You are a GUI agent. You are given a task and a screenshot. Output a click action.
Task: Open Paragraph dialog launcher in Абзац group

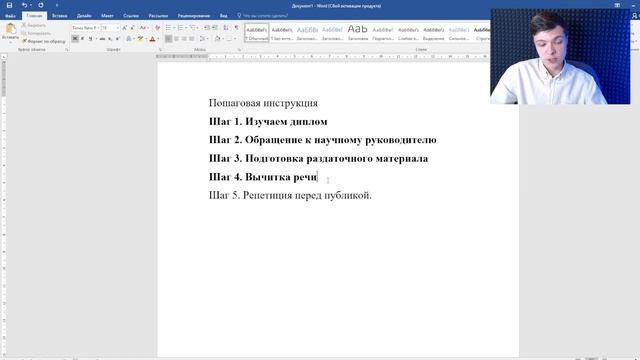239,49
